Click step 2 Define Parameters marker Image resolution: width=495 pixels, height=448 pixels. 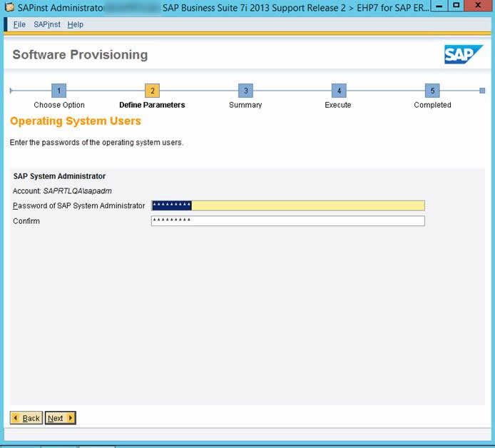152,91
